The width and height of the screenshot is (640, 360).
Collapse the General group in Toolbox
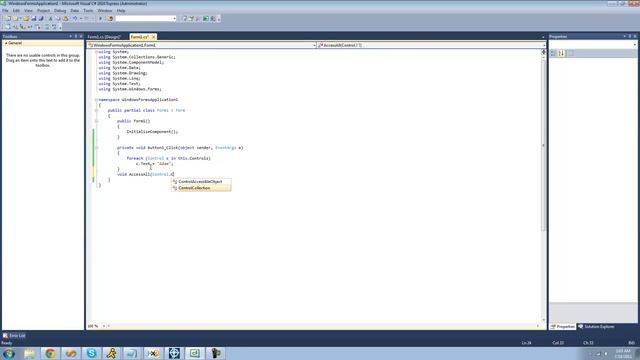[x=6, y=43]
